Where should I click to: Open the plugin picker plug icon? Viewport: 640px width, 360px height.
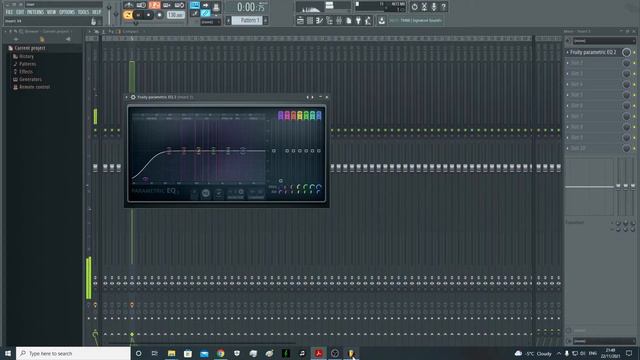(x=358, y=20)
